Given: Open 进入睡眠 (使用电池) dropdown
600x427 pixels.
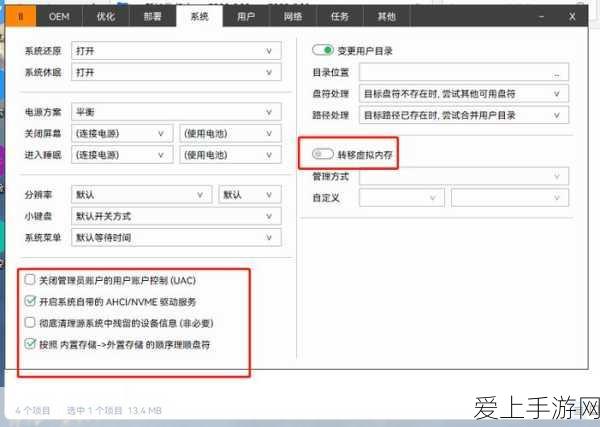Looking at the screenshot, I should pos(230,155).
